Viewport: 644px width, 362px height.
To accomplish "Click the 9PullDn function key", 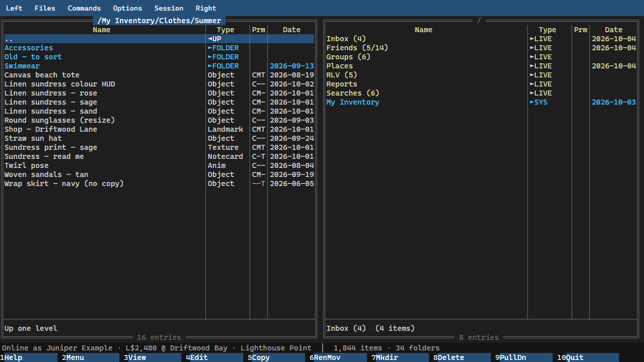I will (524, 357).
